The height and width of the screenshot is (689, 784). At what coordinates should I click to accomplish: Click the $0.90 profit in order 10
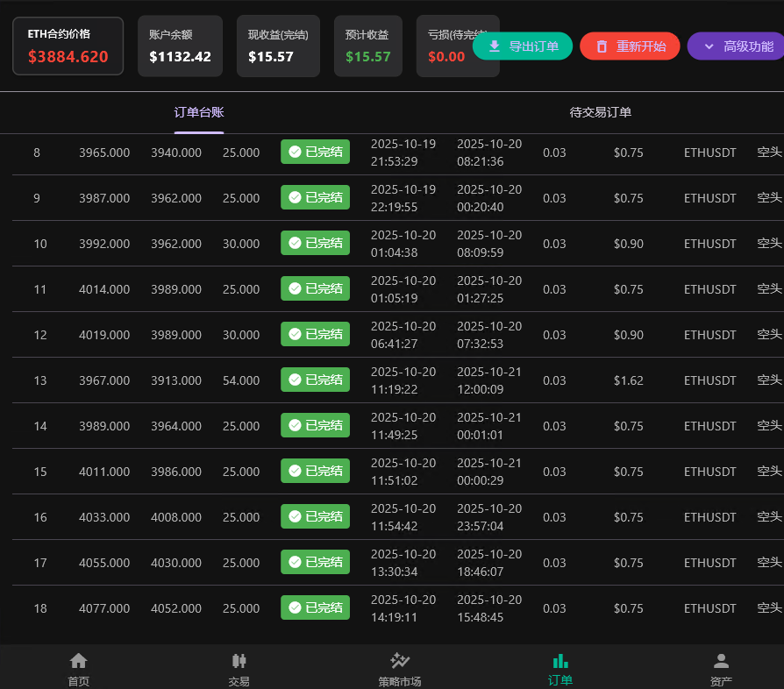(x=629, y=244)
